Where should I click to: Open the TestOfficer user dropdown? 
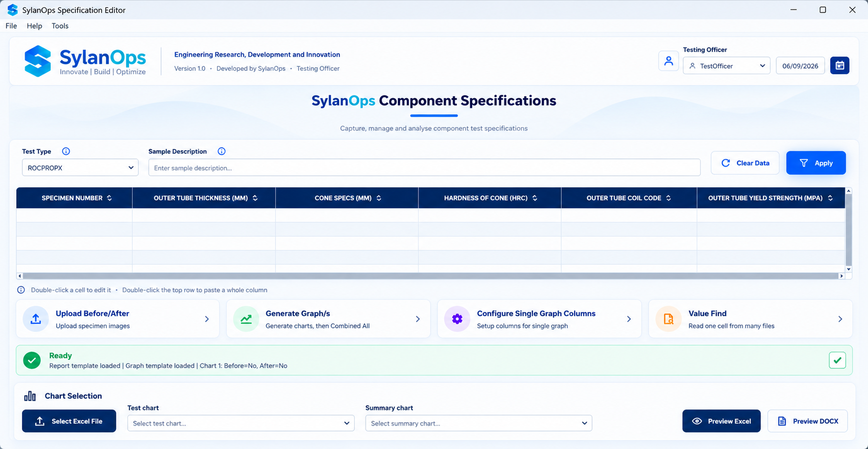(727, 66)
